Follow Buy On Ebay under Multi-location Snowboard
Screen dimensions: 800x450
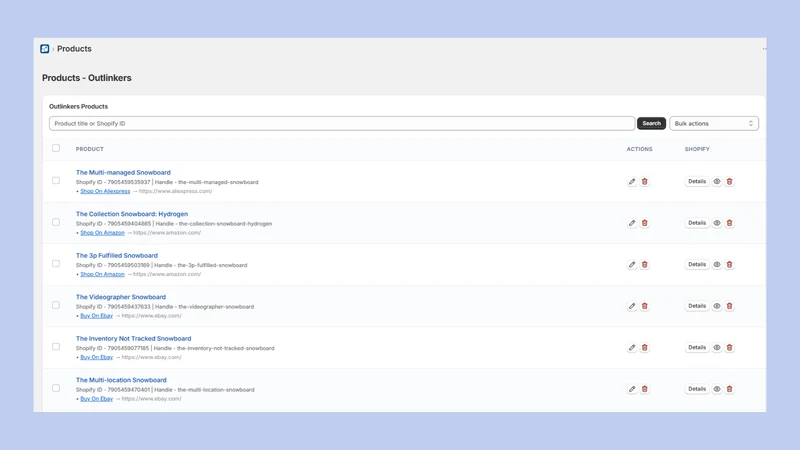tap(96, 399)
